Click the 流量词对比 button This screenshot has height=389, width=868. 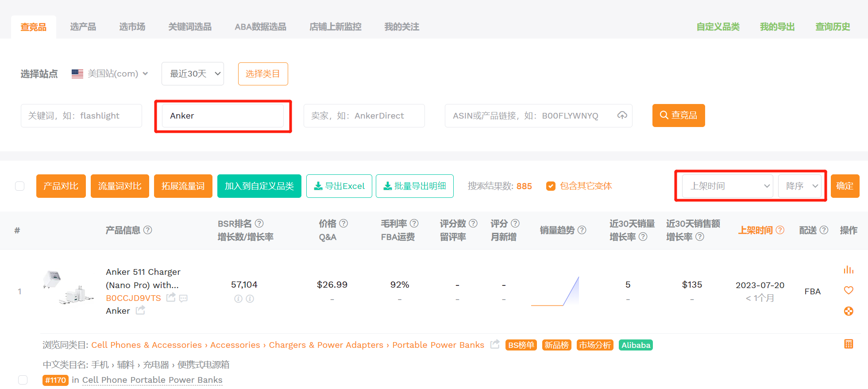click(x=120, y=186)
